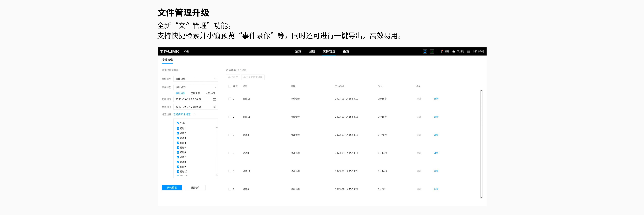The image size is (644, 215).
Task: Open calendar picker for 起始时间
Action: 214,99
